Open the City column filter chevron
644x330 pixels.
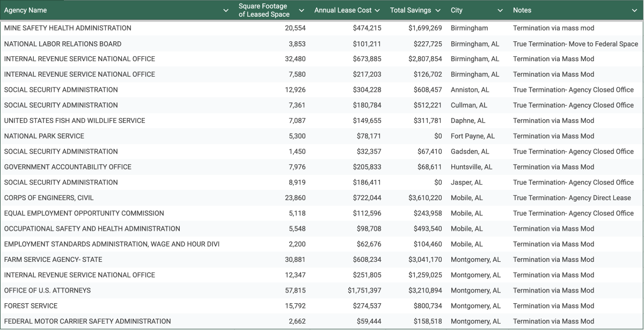[500, 10]
